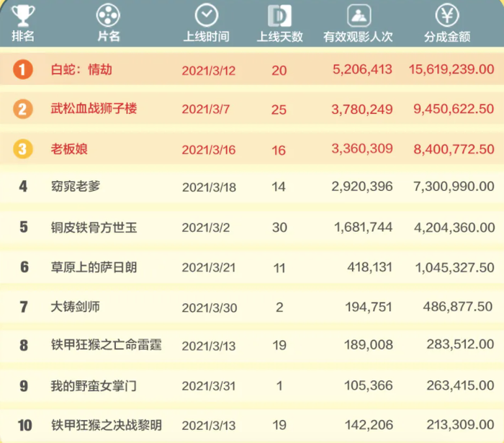Click the film reel icon above 片名
504x443 pixels.
coord(108,15)
